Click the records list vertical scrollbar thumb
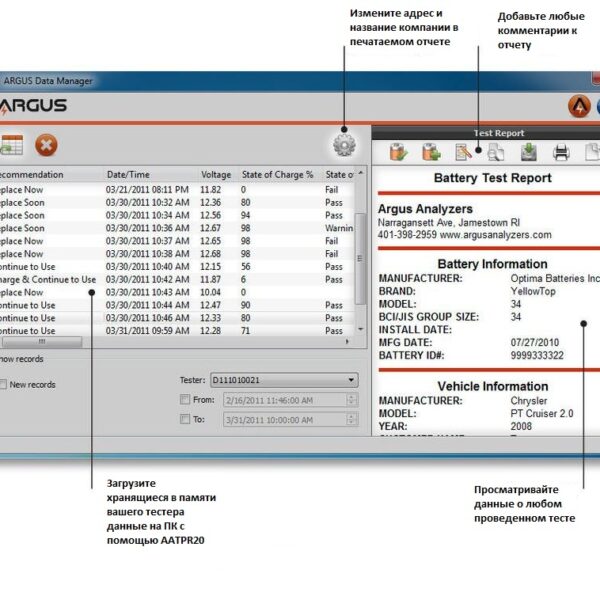The image size is (600, 600). pos(360,259)
